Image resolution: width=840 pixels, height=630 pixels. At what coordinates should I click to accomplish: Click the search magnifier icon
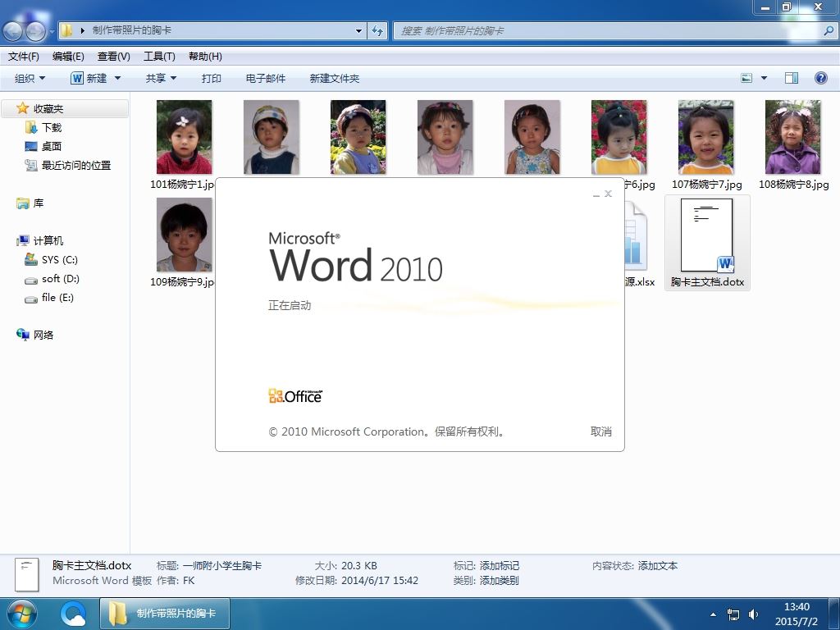pos(829,30)
